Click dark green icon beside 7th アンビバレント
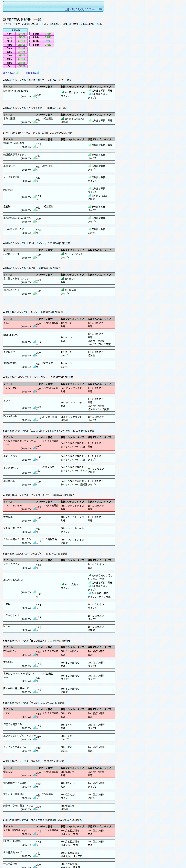Image resolution: width=186 pixels, height=868 pixels. 62,254
